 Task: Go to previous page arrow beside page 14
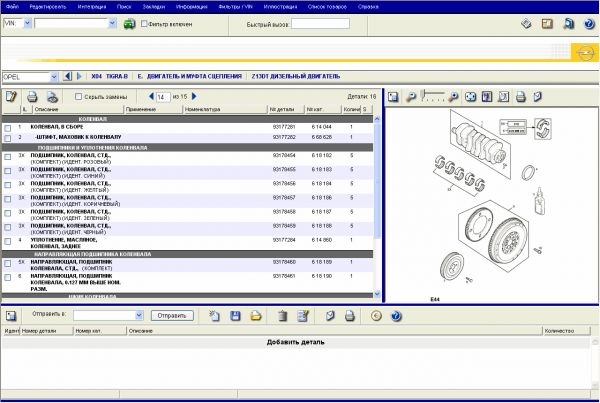coord(151,96)
